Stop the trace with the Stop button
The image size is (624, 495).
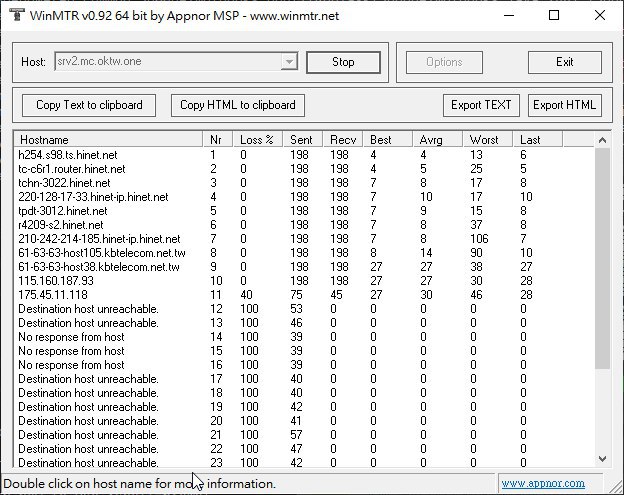pos(343,62)
